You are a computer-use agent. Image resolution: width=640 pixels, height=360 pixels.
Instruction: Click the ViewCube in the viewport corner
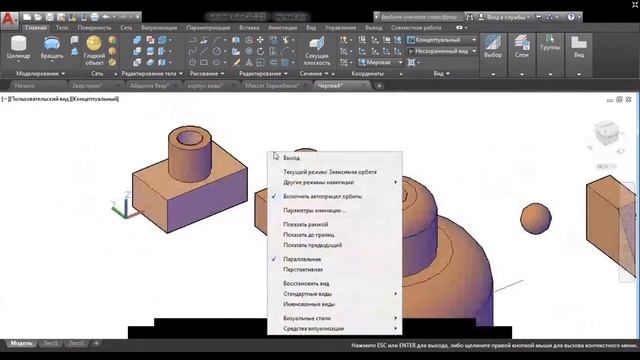click(x=607, y=133)
